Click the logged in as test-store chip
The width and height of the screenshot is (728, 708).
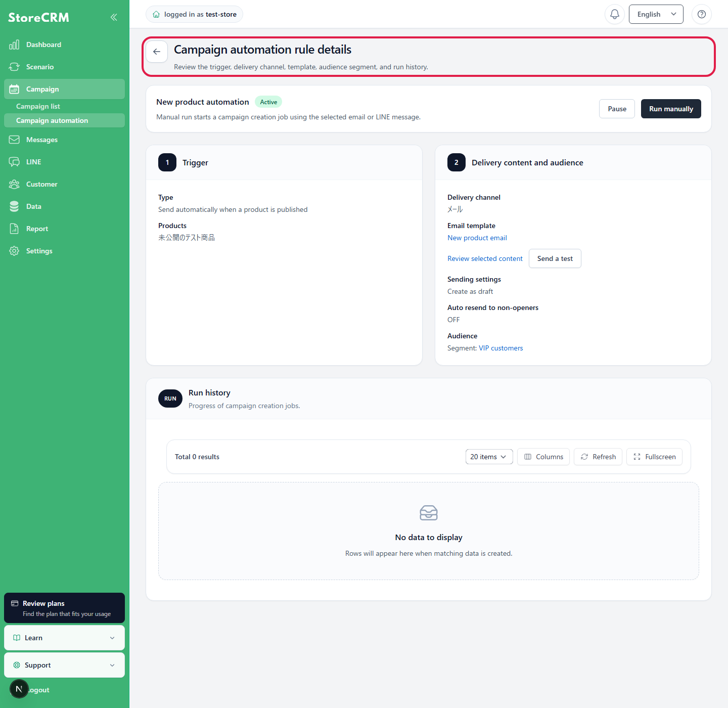tap(195, 14)
